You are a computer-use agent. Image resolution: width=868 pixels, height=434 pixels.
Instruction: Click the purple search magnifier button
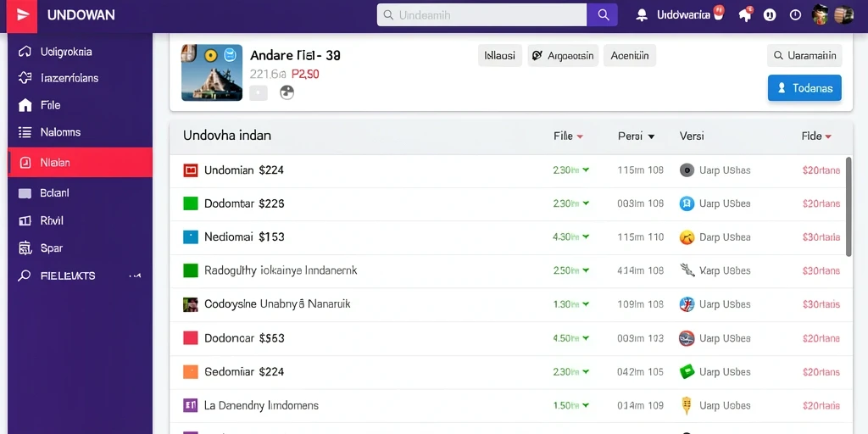pyautogui.click(x=603, y=15)
